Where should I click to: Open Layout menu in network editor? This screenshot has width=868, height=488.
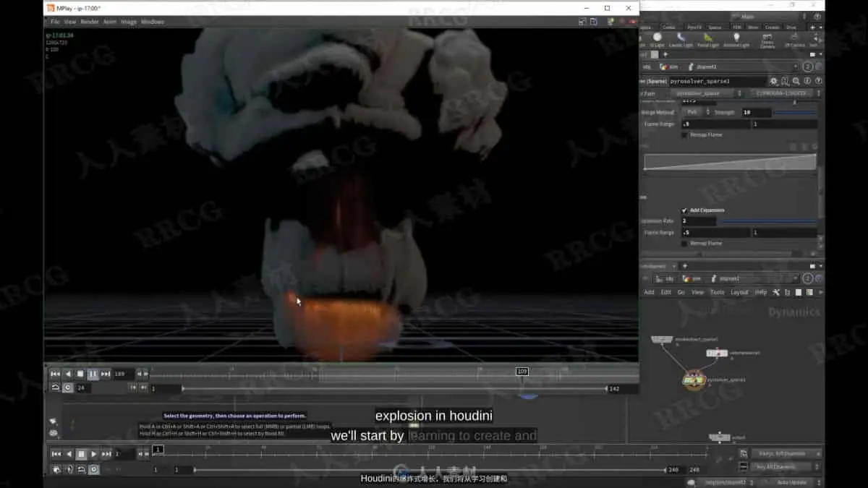pyautogui.click(x=739, y=292)
